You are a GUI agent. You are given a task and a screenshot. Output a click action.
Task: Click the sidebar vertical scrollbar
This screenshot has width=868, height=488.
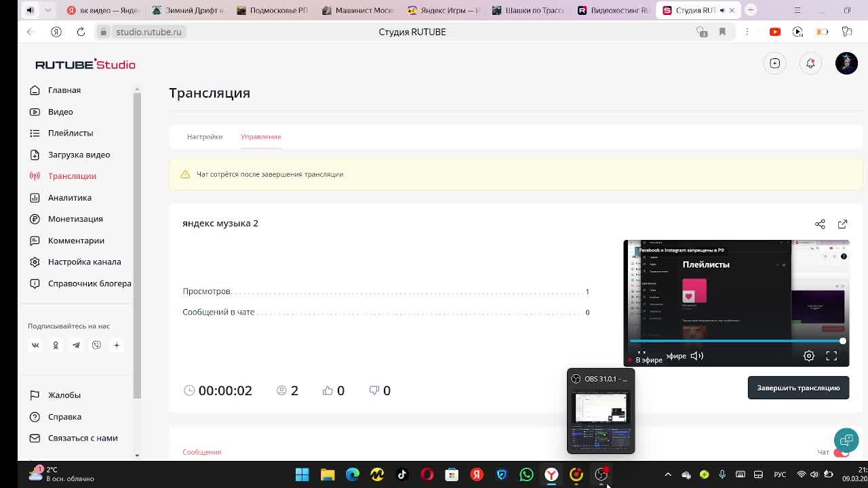click(x=137, y=244)
